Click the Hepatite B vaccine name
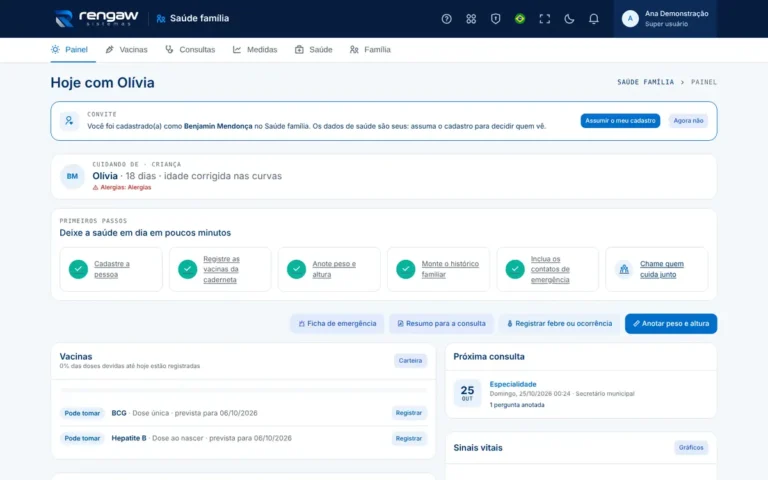768x480 pixels. coord(129,438)
